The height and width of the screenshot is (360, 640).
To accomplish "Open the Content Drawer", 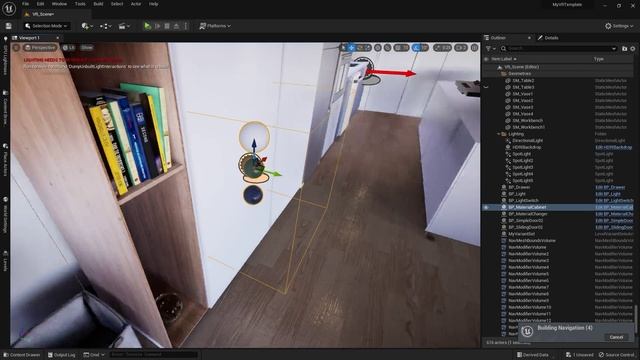I will pos(22,355).
